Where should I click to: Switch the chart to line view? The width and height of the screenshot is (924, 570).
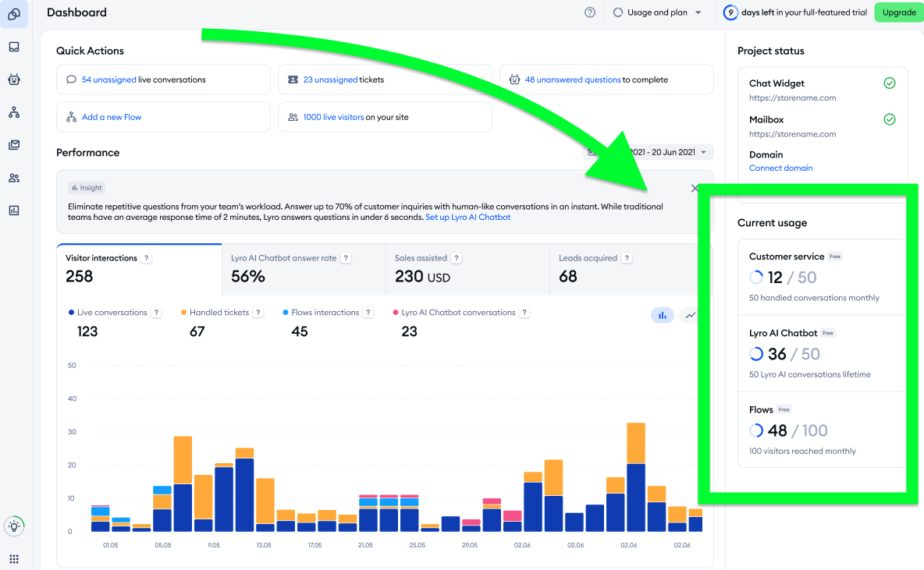[690, 315]
